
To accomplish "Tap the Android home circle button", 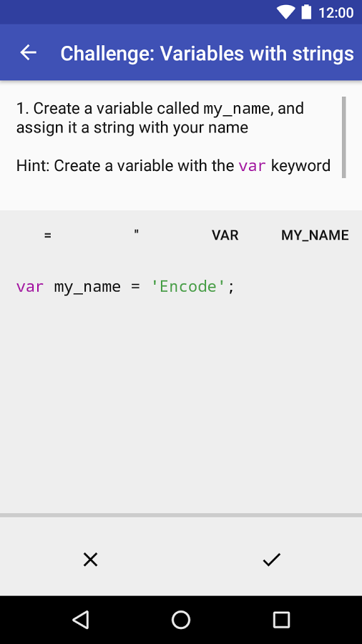I will (x=181, y=620).
